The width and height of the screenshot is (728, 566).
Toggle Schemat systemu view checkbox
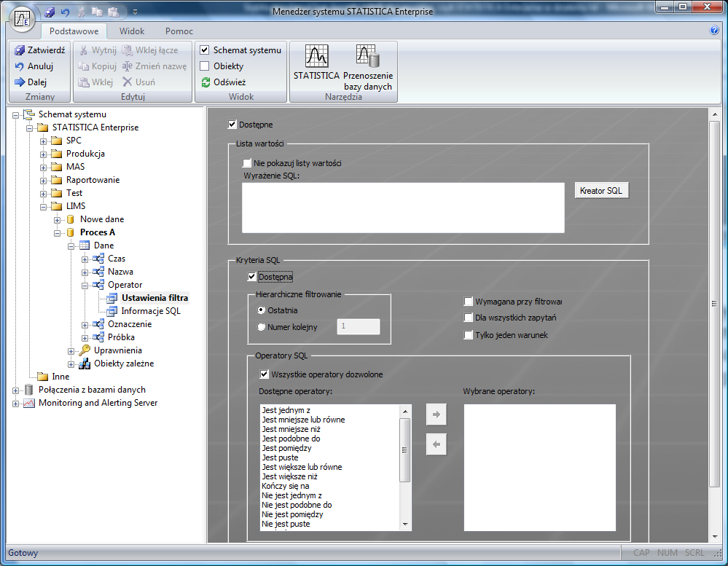205,50
